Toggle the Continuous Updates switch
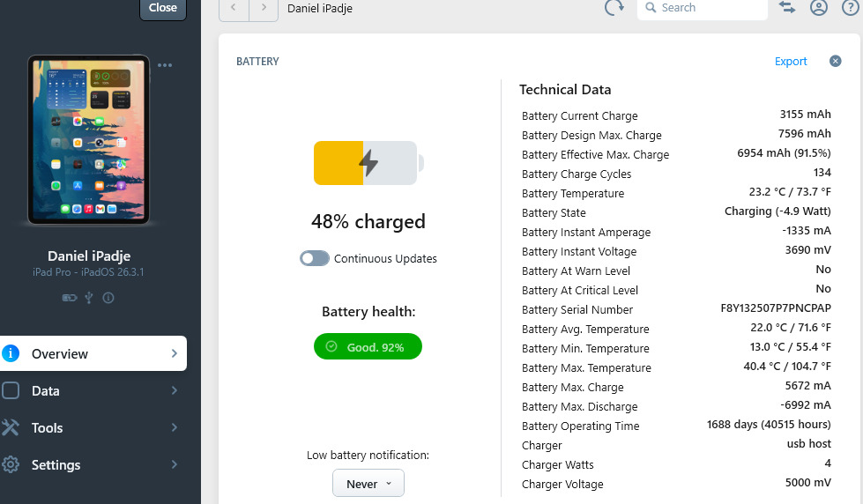863x504 pixels. pyautogui.click(x=315, y=258)
